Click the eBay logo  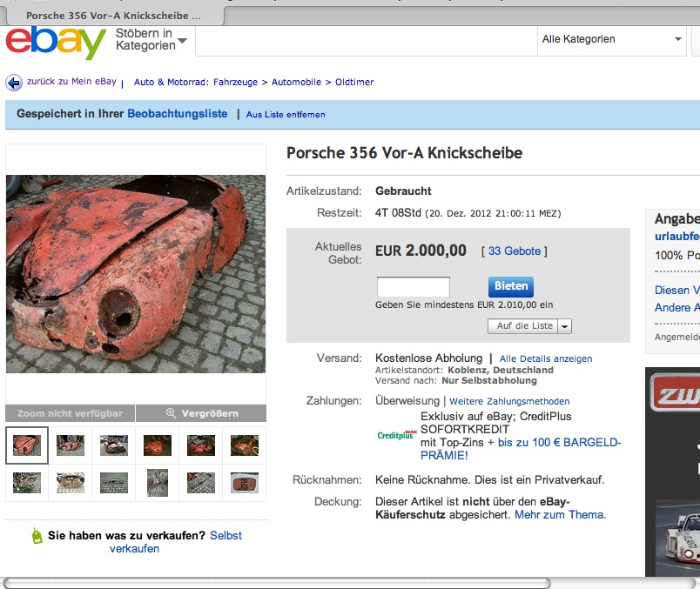pos(56,42)
